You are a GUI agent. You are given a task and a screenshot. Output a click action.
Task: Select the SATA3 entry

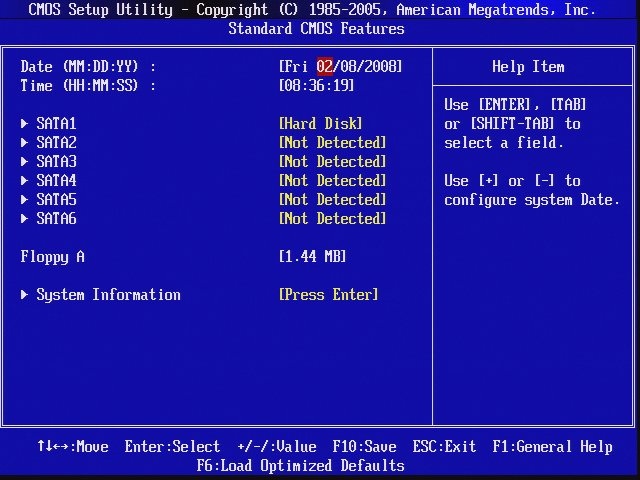point(56,162)
